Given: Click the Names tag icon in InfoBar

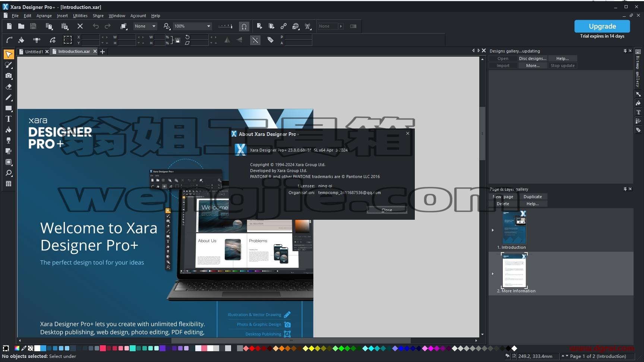Looking at the screenshot, I should (x=271, y=40).
